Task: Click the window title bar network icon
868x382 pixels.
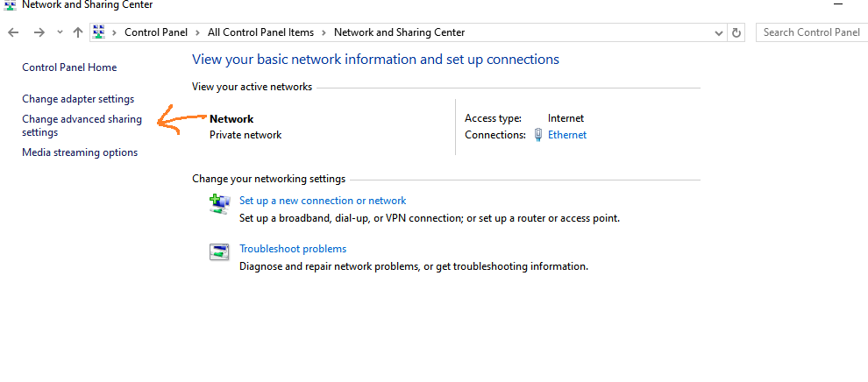Action: click(10, 4)
